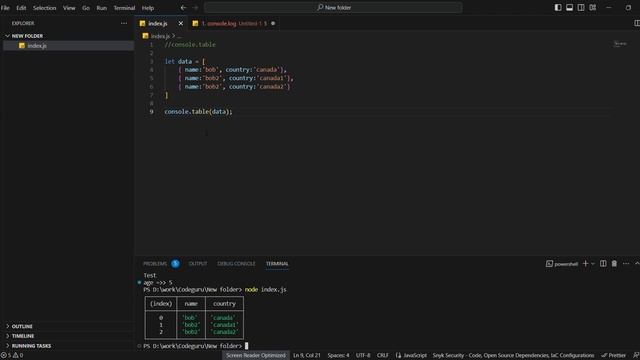
Task: Toggle the secondary side bar layout icon
Action: (581, 7)
